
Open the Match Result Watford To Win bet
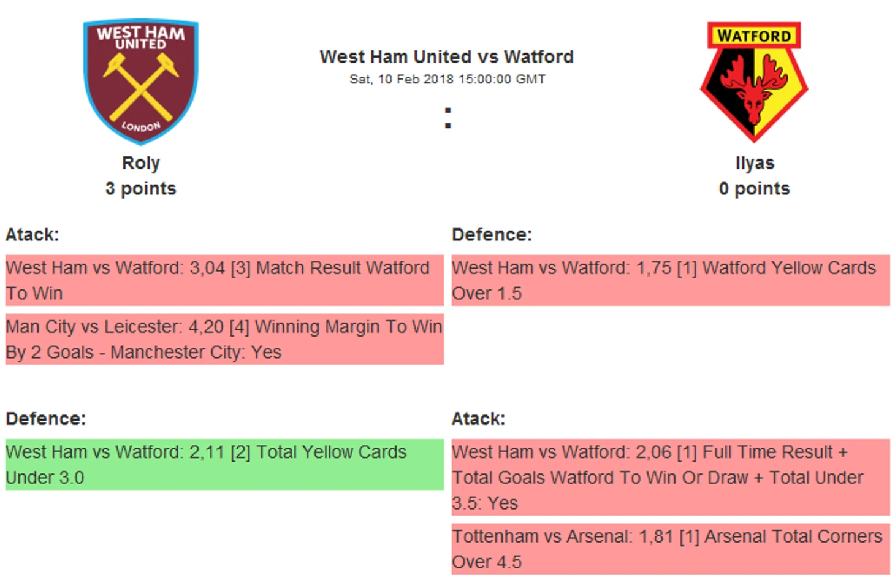tap(224, 280)
